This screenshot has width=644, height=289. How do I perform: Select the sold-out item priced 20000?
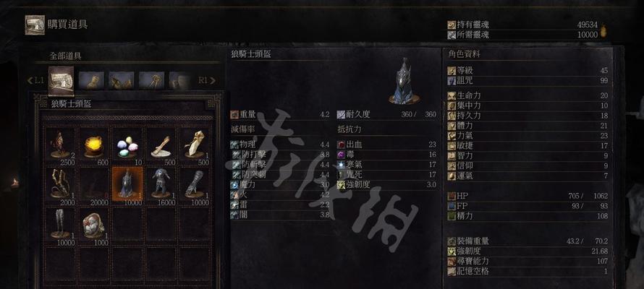point(93,186)
